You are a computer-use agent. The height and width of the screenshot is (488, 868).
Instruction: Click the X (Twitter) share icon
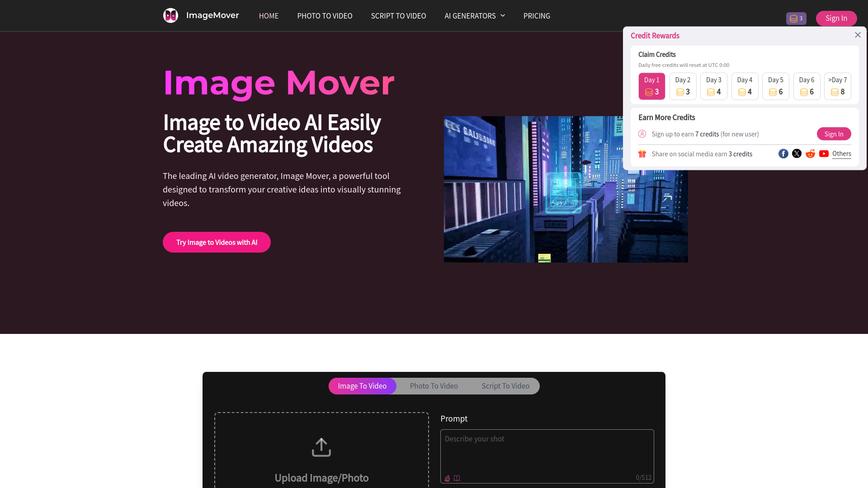[797, 153]
